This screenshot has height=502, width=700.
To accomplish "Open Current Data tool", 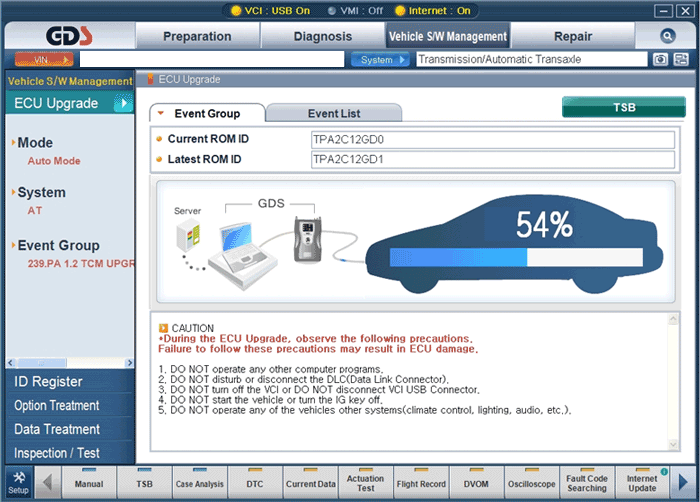I will click(310, 482).
